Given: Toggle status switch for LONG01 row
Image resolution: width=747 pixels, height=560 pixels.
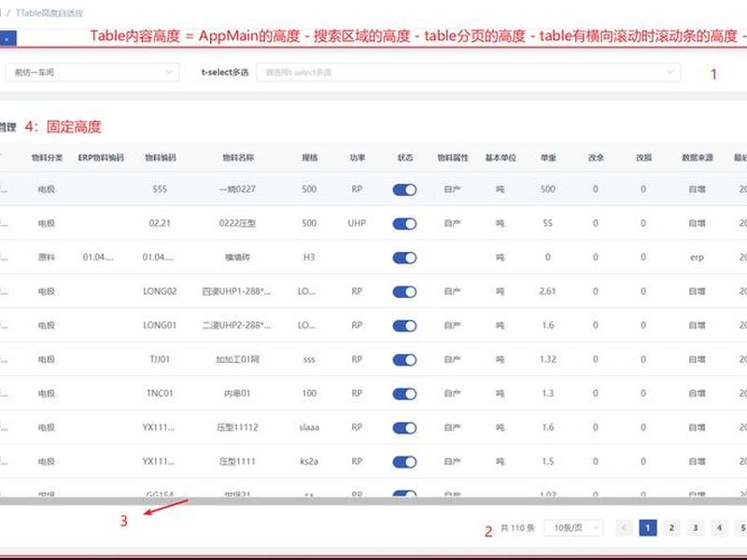Looking at the screenshot, I should pyautogui.click(x=404, y=326).
